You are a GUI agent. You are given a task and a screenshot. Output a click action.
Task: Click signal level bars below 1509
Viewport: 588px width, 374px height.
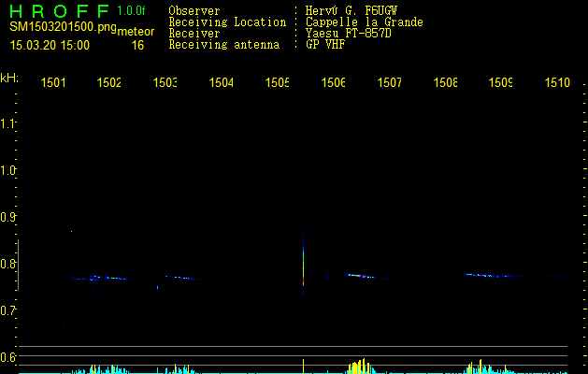click(487, 367)
